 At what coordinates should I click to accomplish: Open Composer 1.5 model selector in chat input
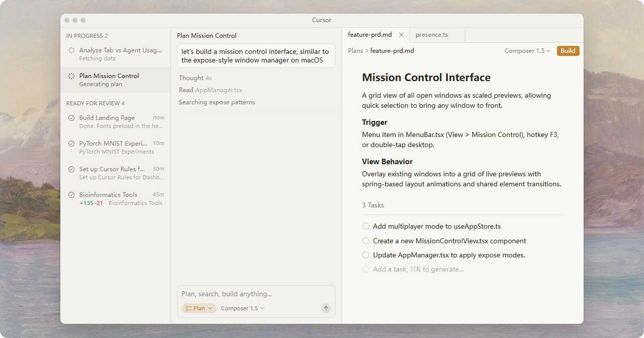pyautogui.click(x=243, y=308)
